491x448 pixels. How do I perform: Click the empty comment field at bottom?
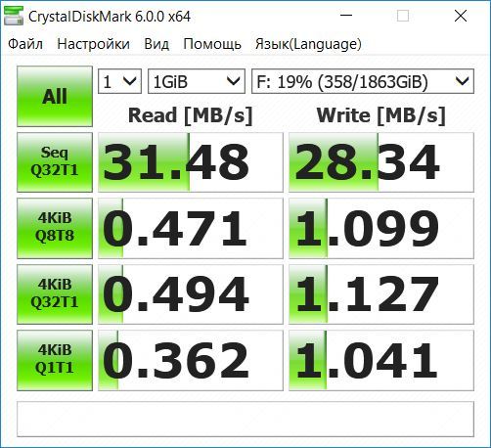[x=245, y=420]
